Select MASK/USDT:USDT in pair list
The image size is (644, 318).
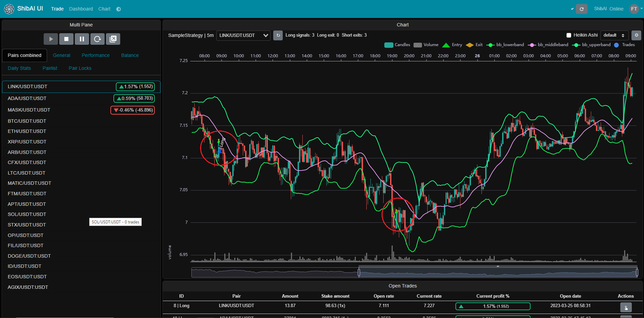[81, 110]
